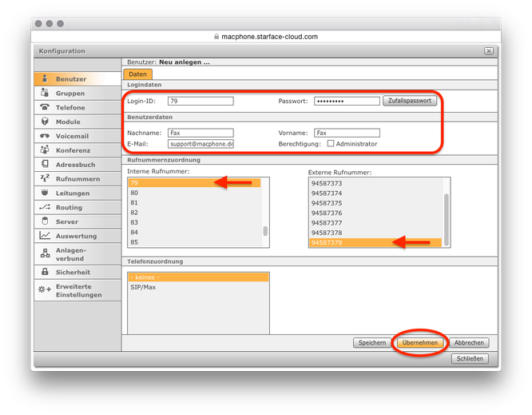Open the Rufnummern menu entry
Screen dimensions: 532x415
pyautogui.click(x=77, y=178)
